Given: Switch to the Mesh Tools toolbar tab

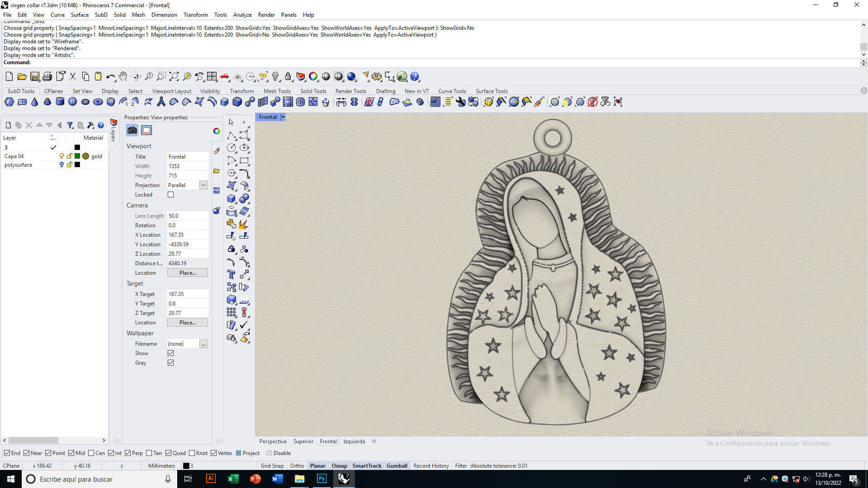Looking at the screenshot, I should click(x=277, y=91).
